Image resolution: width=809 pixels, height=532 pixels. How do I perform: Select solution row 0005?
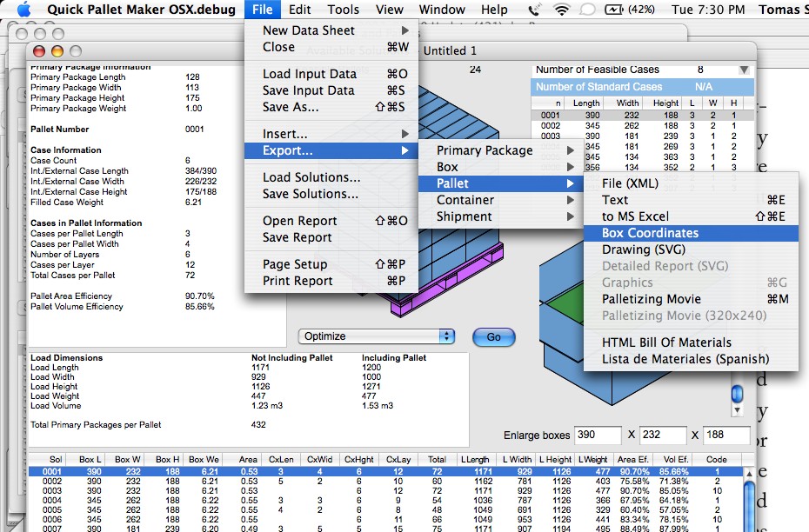point(385,509)
